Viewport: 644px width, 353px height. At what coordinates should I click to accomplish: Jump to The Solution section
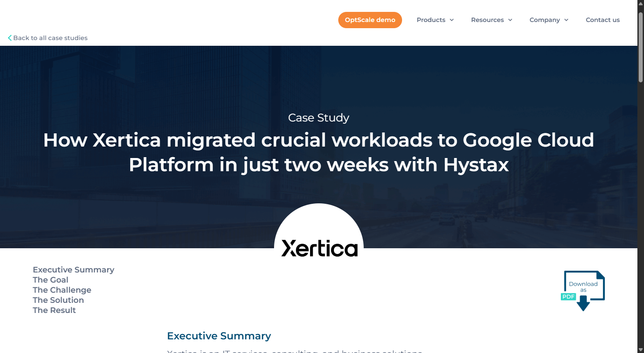click(58, 300)
